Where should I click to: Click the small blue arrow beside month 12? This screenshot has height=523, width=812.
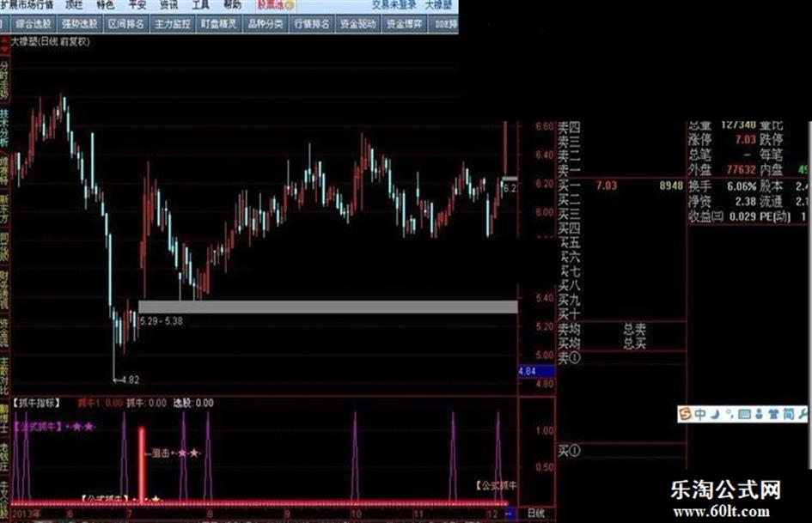pos(510,514)
